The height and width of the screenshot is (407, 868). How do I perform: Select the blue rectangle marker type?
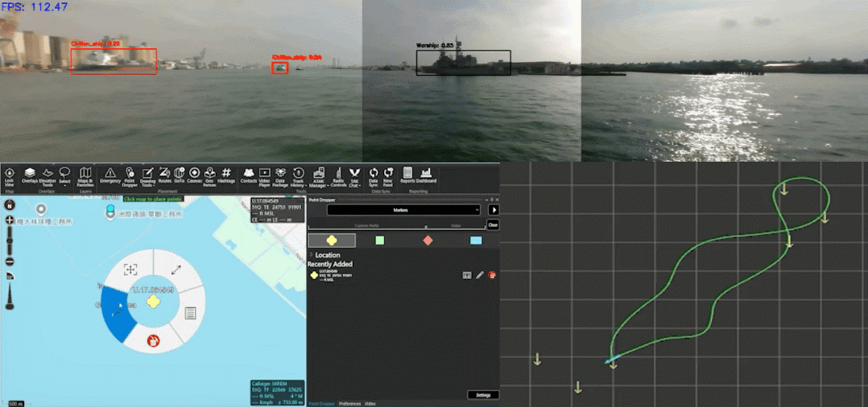[x=475, y=240]
